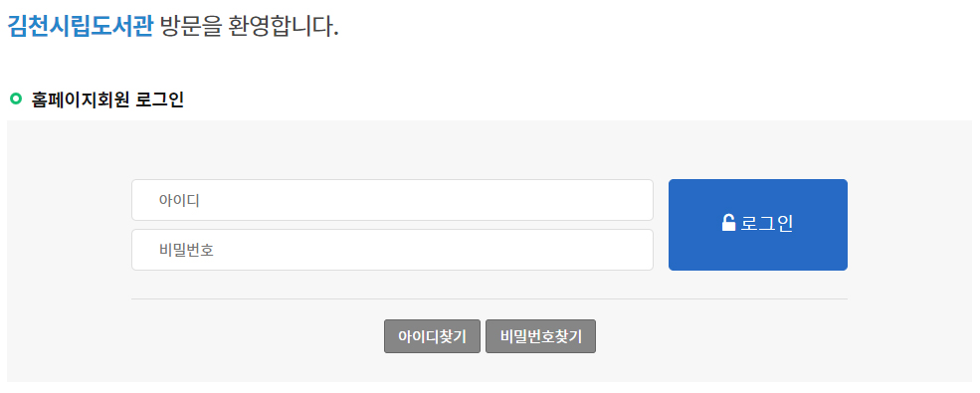This screenshot has height=393, width=980.
Task: Click the 환영합니다 word in greeting
Action: click(x=284, y=26)
